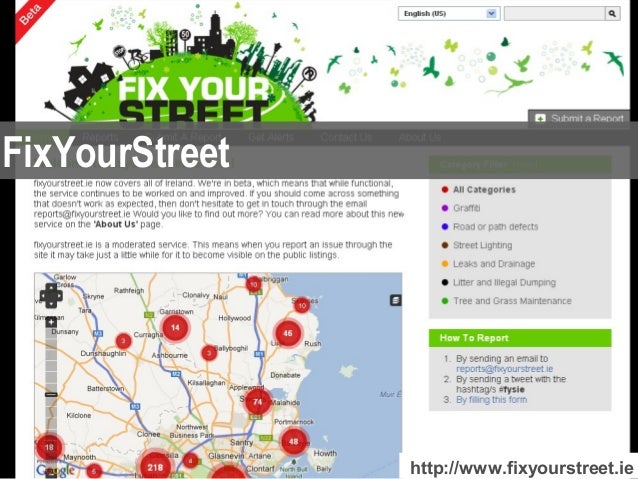Click the How To Report header
Image resolution: width=638 pixels, height=479 pixels.
(520, 338)
